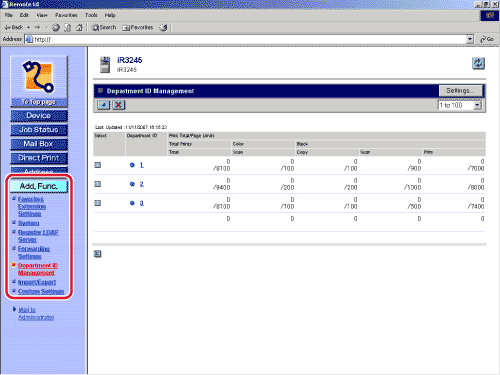Click the browser Refresh page icon

(67, 28)
